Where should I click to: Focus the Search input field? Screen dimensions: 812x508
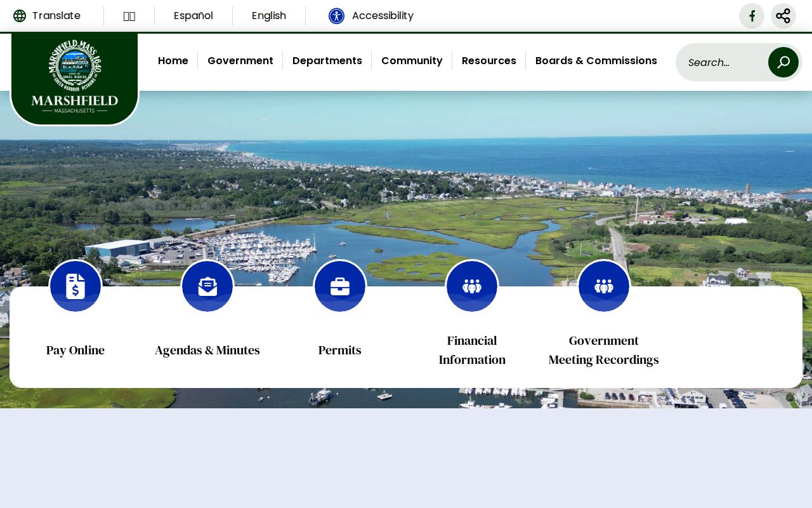(x=723, y=62)
